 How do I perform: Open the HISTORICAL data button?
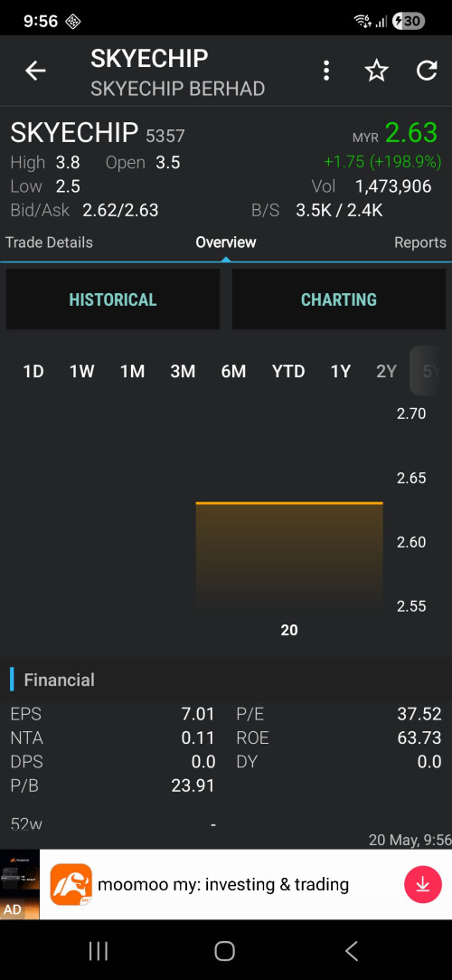(113, 300)
